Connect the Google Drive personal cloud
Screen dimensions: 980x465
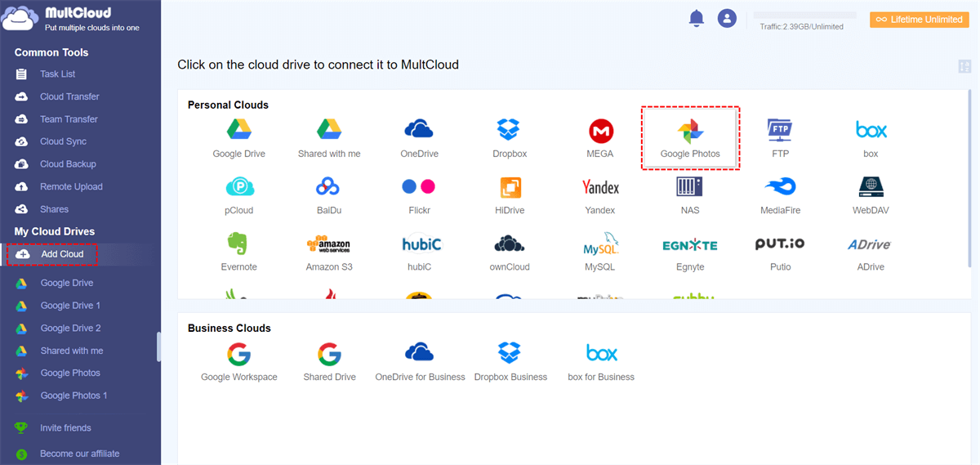(x=238, y=137)
